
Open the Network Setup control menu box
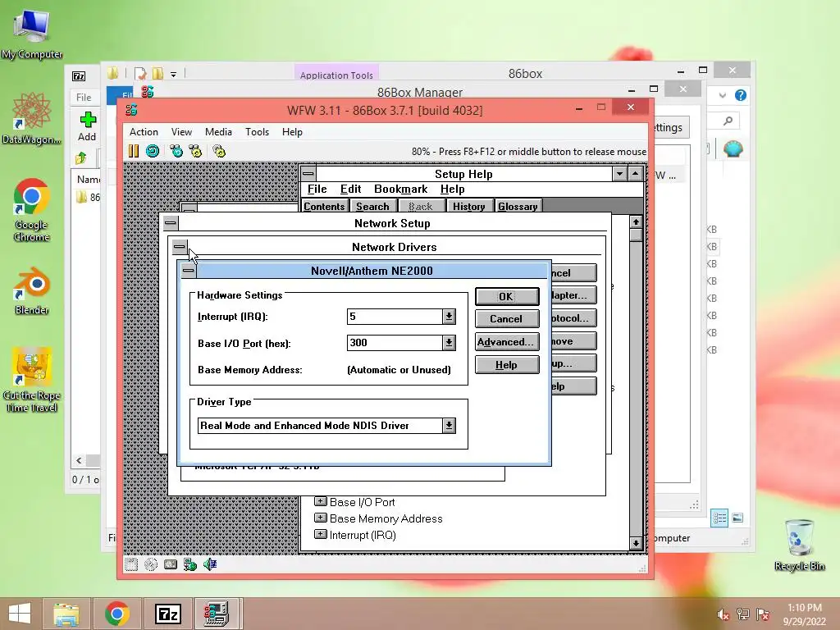(x=171, y=223)
